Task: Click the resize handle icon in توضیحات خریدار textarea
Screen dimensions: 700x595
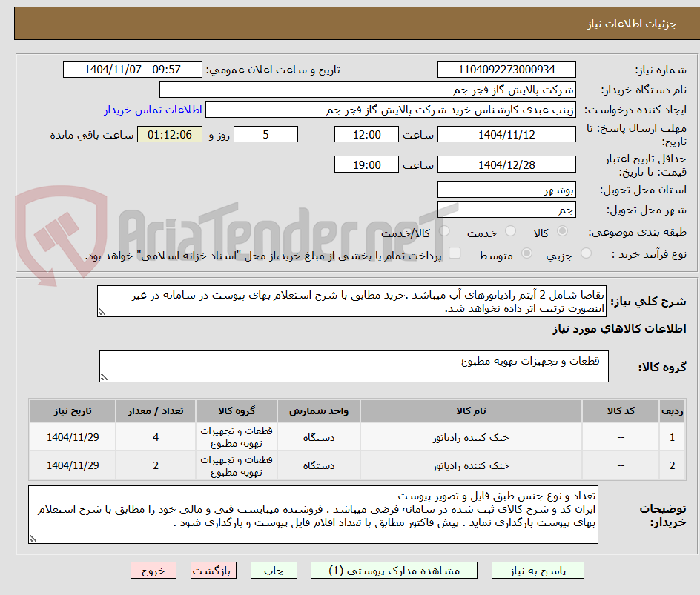Action: pos(33,540)
